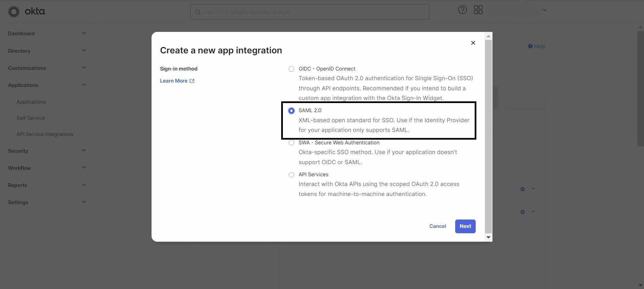Choose SWA - Secure Web Authentication
This screenshot has width=644, height=289.
291,143
